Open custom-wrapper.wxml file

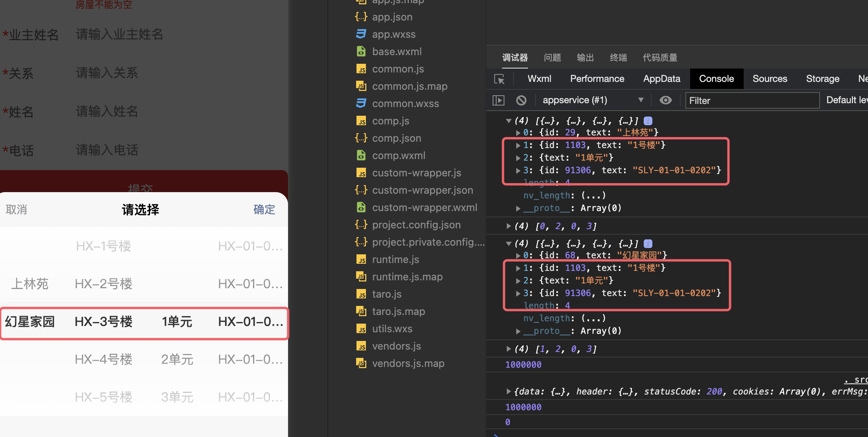[x=424, y=207]
